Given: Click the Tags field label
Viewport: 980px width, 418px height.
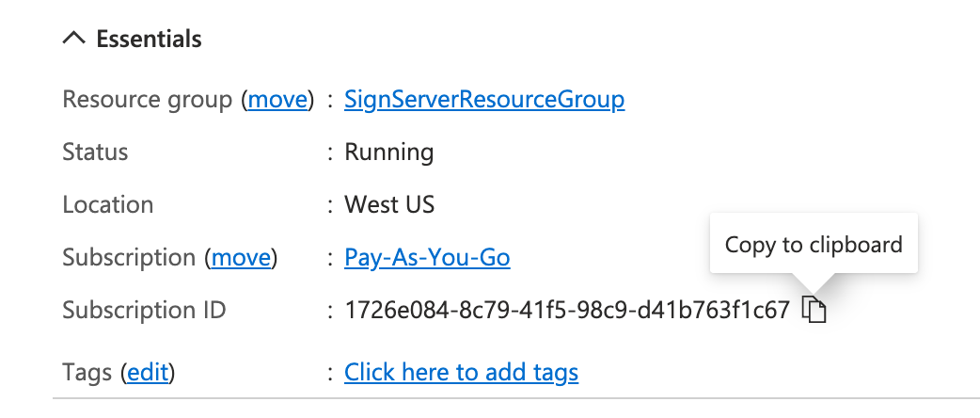Looking at the screenshot, I should pos(87,373).
